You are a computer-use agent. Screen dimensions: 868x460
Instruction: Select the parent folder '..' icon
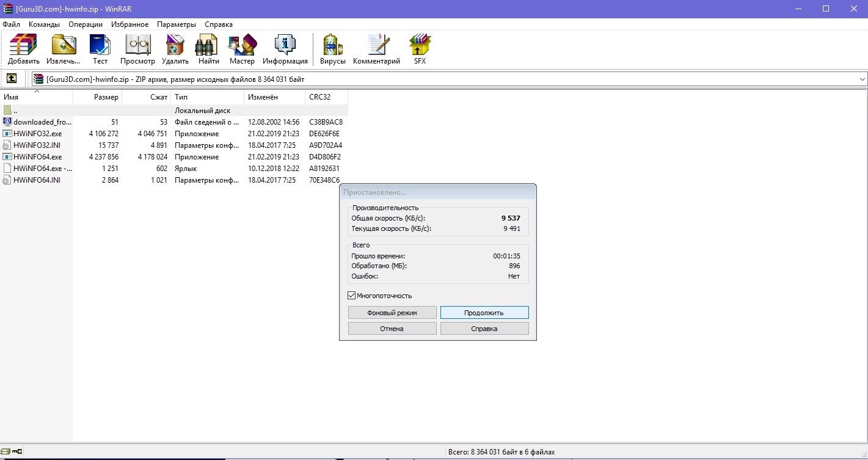(x=7, y=111)
